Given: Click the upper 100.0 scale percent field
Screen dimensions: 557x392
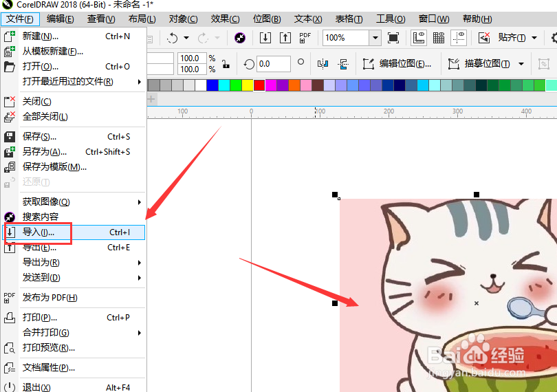Looking at the screenshot, I should [x=192, y=58].
